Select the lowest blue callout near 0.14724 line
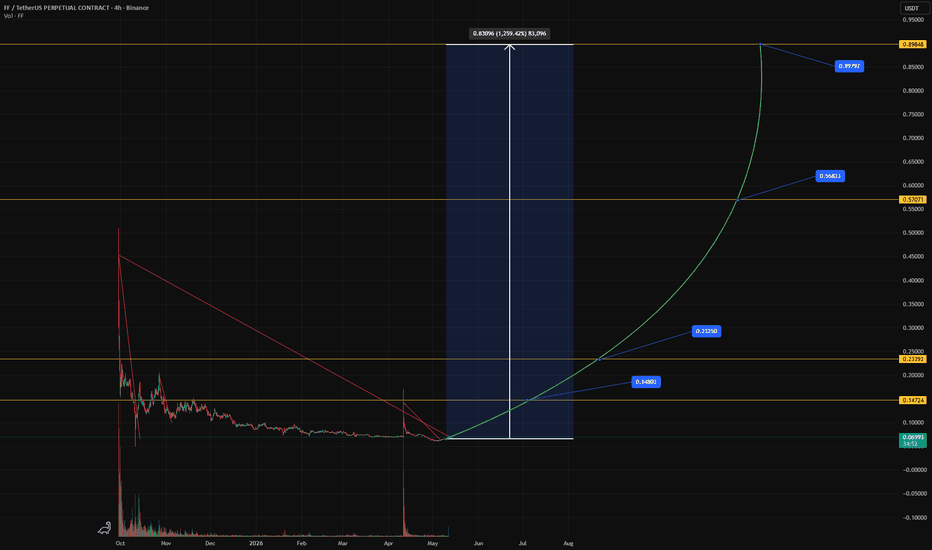Image resolution: width=932 pixels, height=550 pixels. pyautogui.click(x=646, y=382)
